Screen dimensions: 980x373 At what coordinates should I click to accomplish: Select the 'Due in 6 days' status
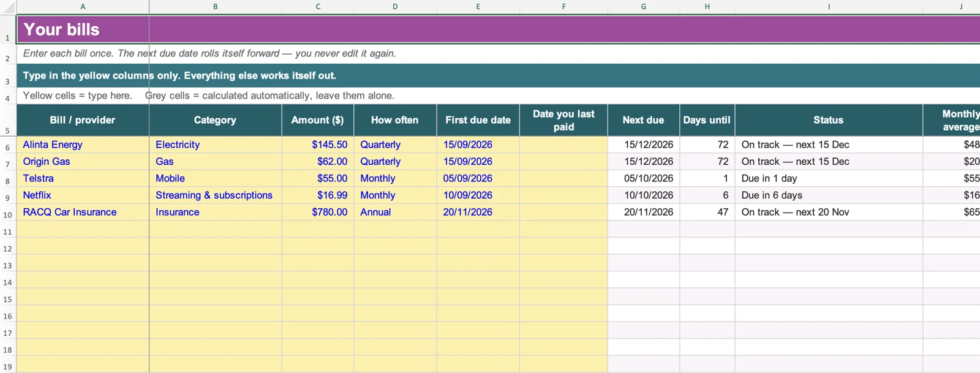click(829, 195)
